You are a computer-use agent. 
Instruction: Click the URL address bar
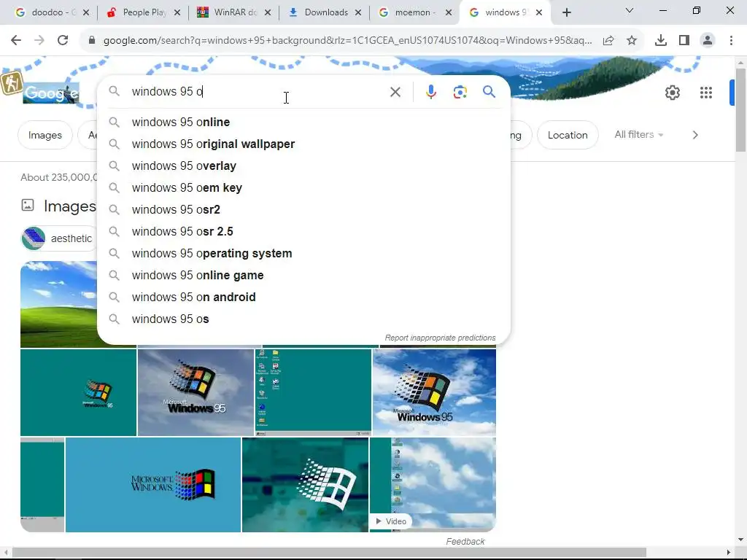pyautogui.click(x=348, y=41)
